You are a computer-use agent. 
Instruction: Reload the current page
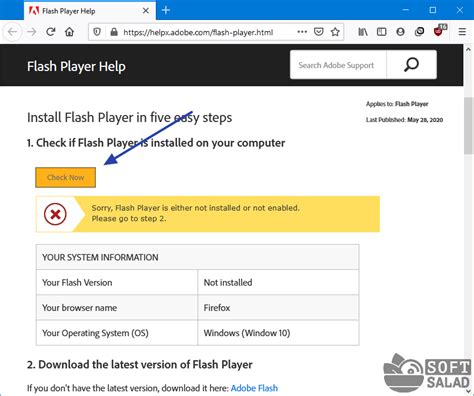point(51,32)
